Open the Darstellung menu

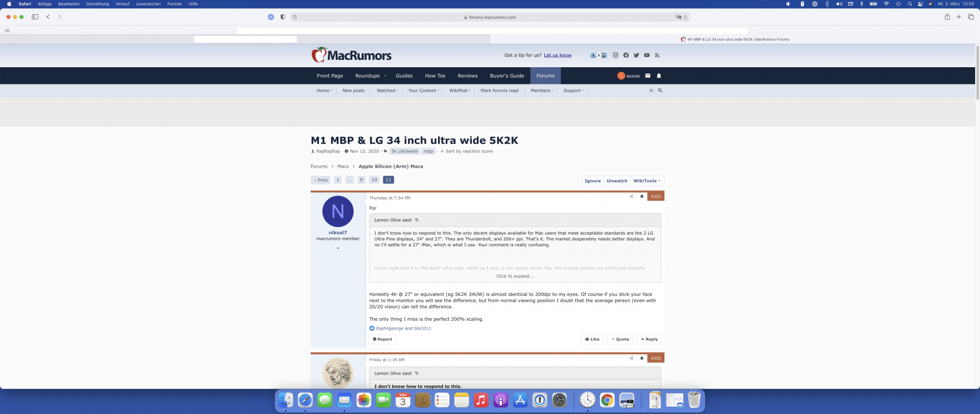click(x=98, y=4)
